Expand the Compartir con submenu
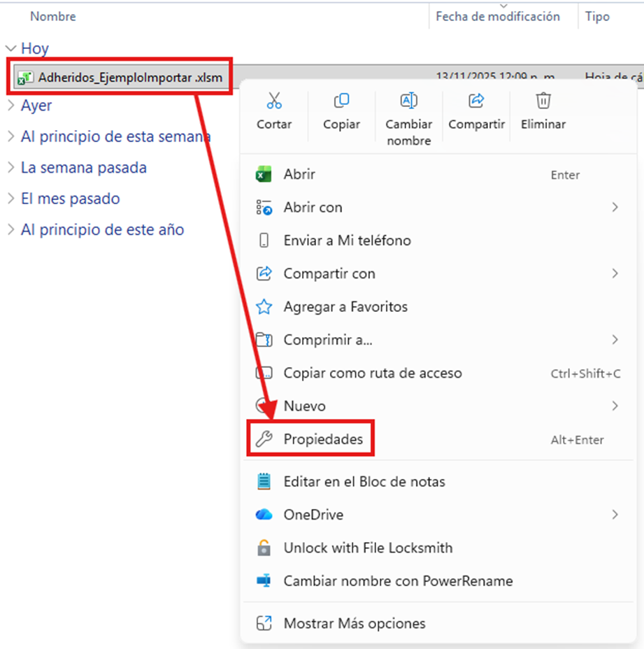Image resolution: width=644 pixels, height=649 pixels. [329, 273]
